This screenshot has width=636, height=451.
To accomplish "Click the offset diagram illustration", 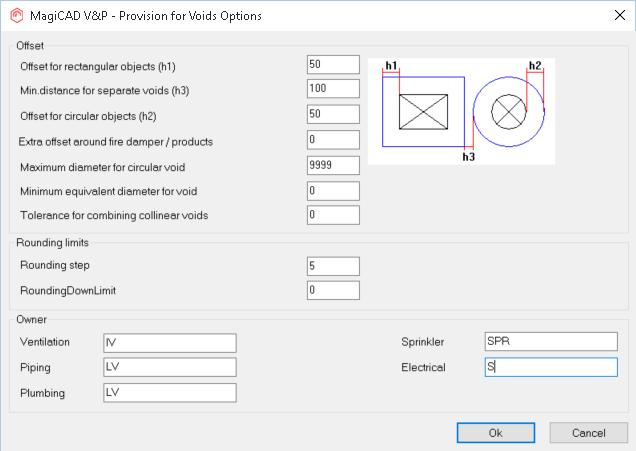I will tap(461, 110).
